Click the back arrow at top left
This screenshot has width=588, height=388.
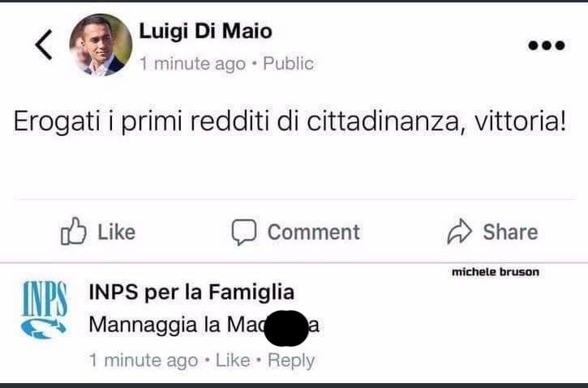point(44,45)
